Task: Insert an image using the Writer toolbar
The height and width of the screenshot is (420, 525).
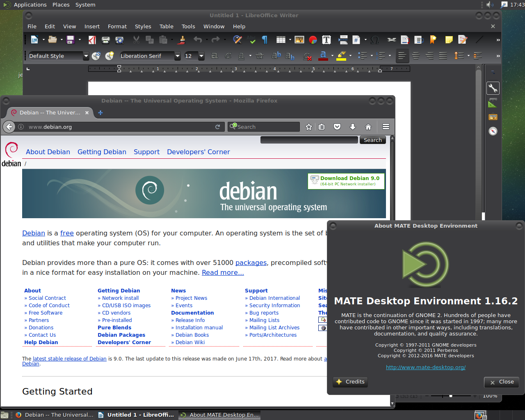Action: click(x=299, y=40)
